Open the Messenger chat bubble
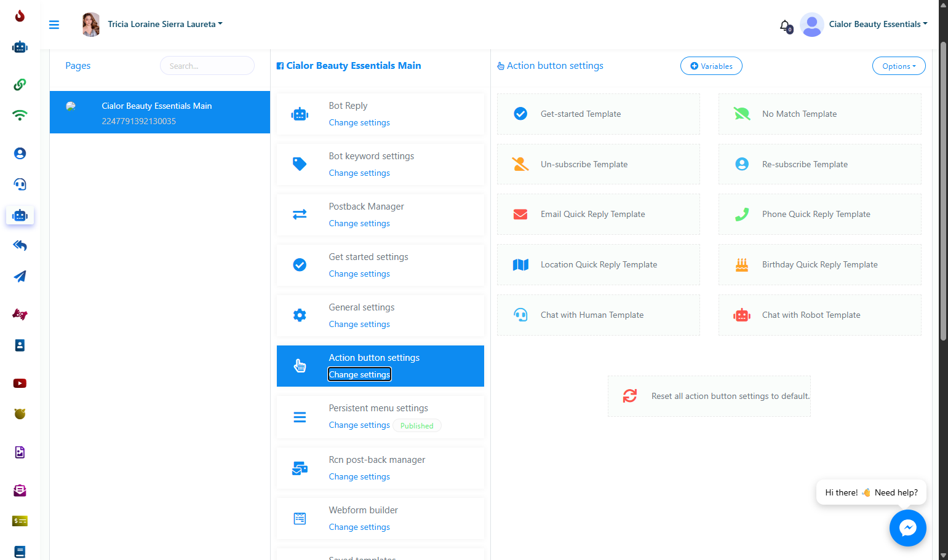 tap(907, 527)
